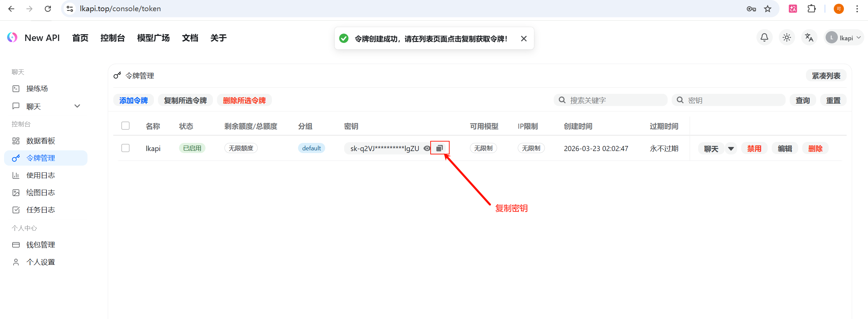
Task: Dismiss the token created notification
Action: click(524, 39)
